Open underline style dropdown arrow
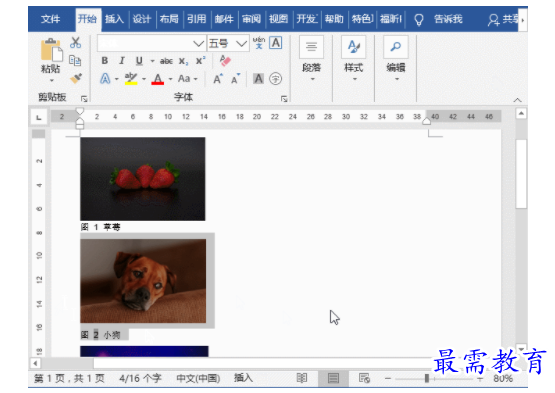 click(x=153, y=61)
